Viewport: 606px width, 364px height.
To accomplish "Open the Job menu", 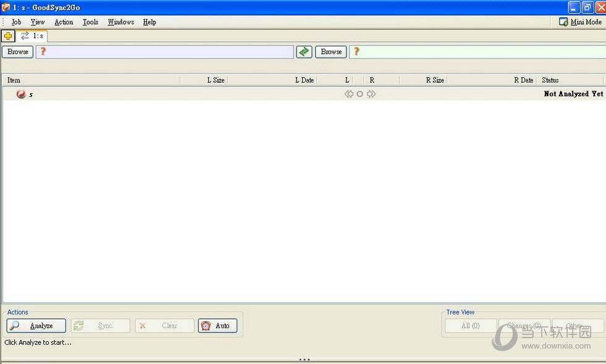I will click(16, 22).
